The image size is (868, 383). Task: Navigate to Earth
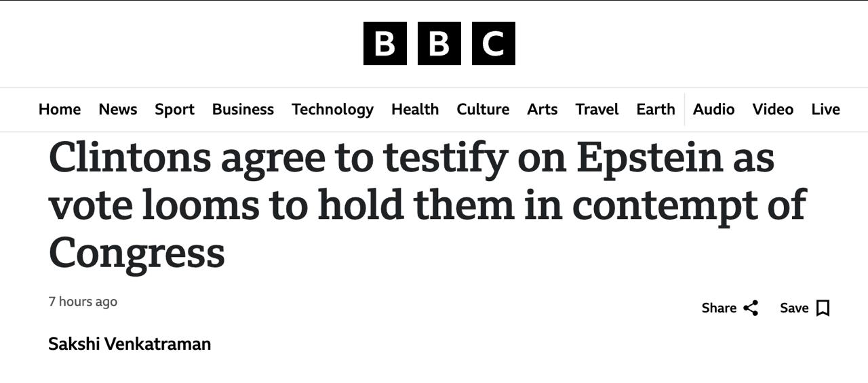[x=655, y=109]
